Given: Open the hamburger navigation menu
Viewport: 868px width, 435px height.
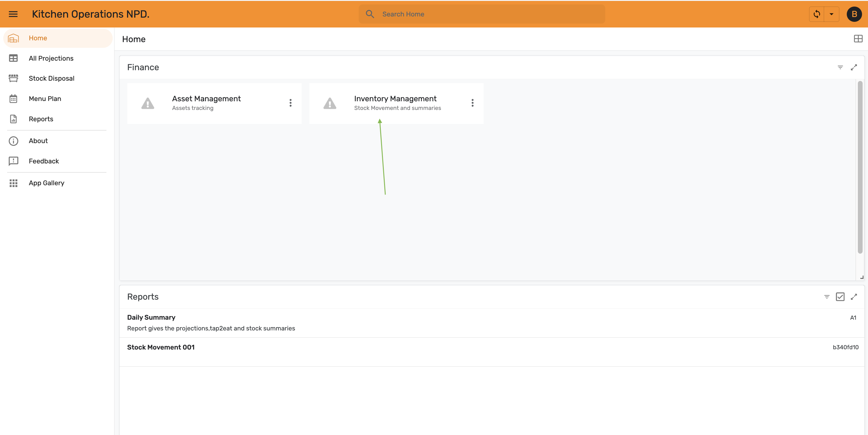Looking at the screenshot, I should tap(13, 14).
